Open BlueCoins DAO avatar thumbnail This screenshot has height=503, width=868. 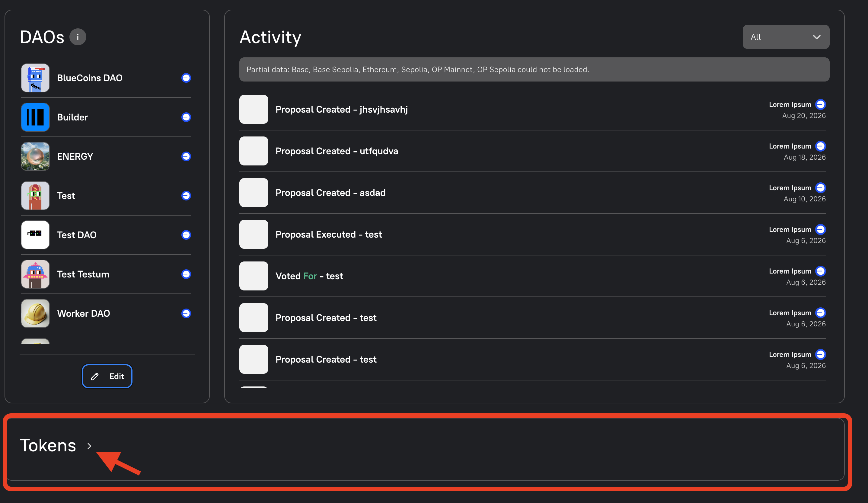click(x=35, y=78)
